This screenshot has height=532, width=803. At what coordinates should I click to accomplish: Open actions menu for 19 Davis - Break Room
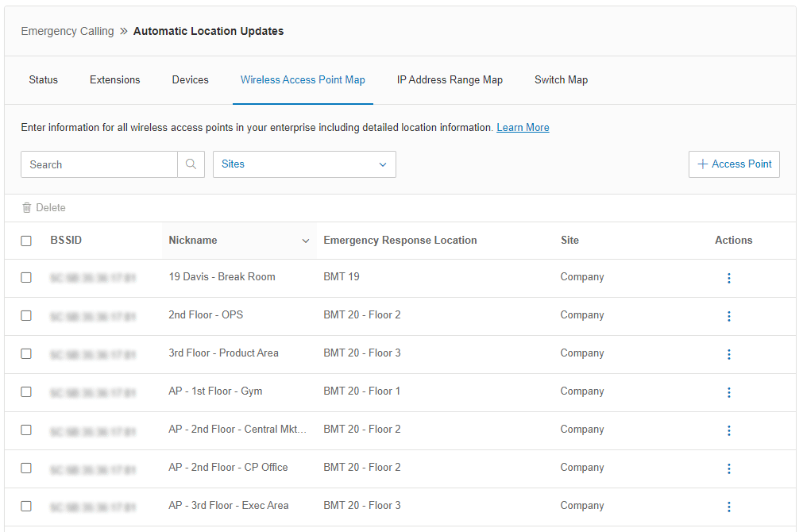(728, 278)
